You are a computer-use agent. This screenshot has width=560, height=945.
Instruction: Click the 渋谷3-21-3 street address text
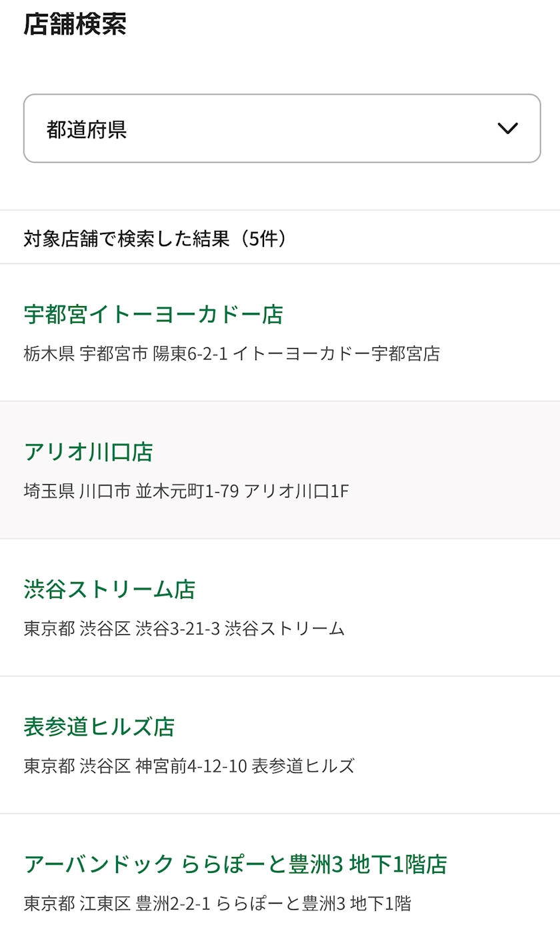(x=177, y=629)
